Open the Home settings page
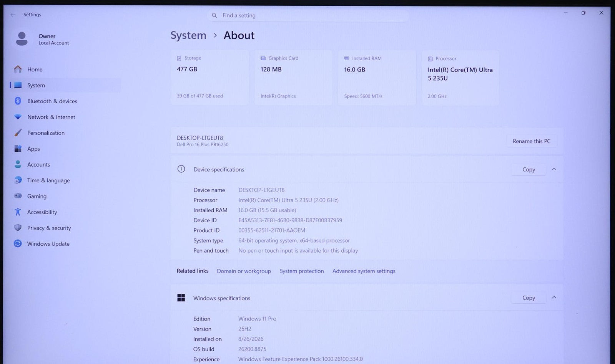Viewport: 615px width, 364px height. click(x=65, y=69)
